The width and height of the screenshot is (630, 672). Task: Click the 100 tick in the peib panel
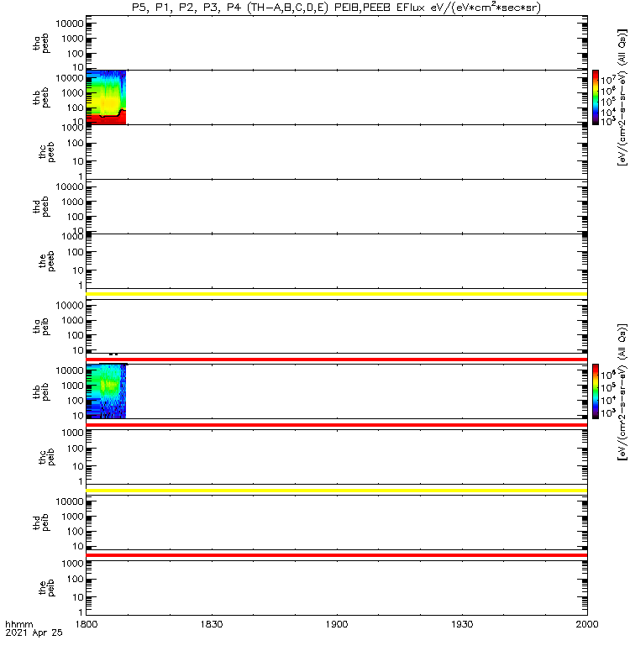click(75, 580)
